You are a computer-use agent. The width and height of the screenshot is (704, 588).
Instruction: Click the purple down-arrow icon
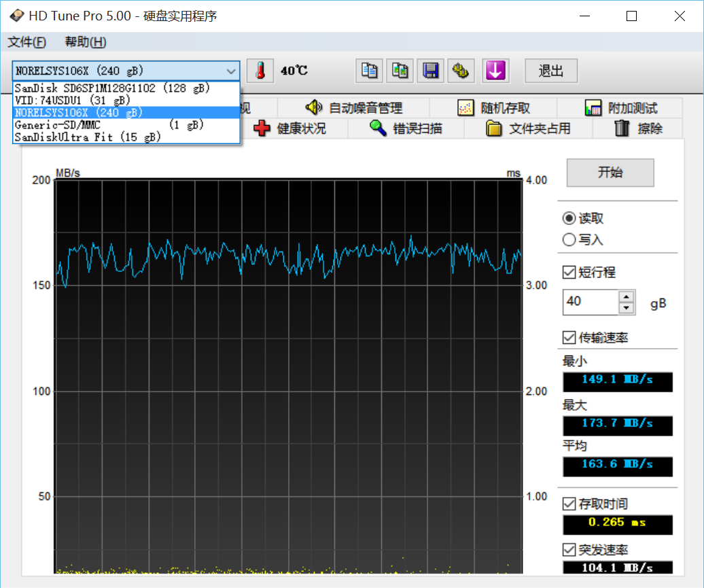495,71
